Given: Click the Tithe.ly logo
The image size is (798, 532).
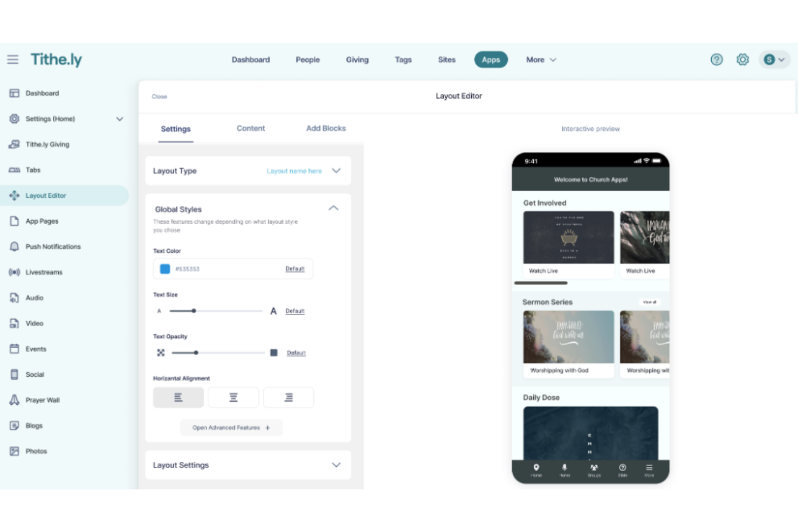Looking at the screenshot, I should point(56,59).
